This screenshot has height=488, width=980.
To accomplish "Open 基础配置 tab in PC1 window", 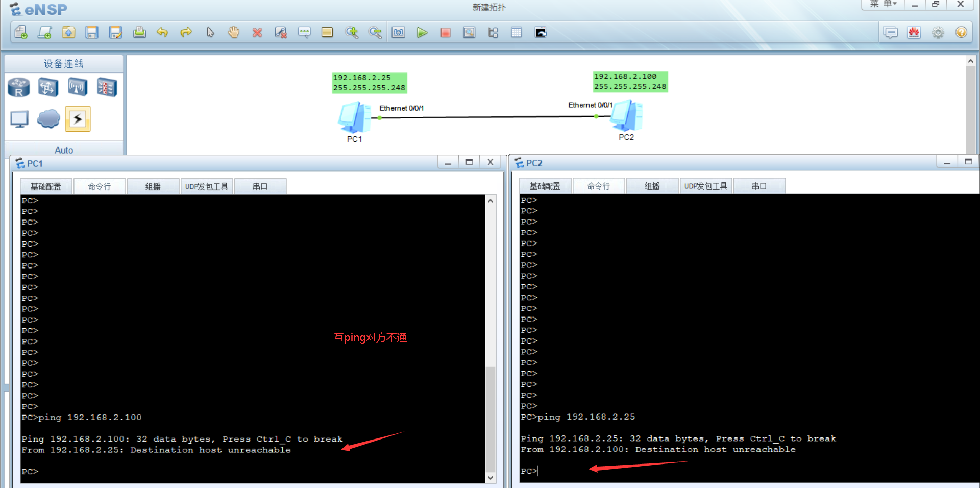I will [46, 187].
